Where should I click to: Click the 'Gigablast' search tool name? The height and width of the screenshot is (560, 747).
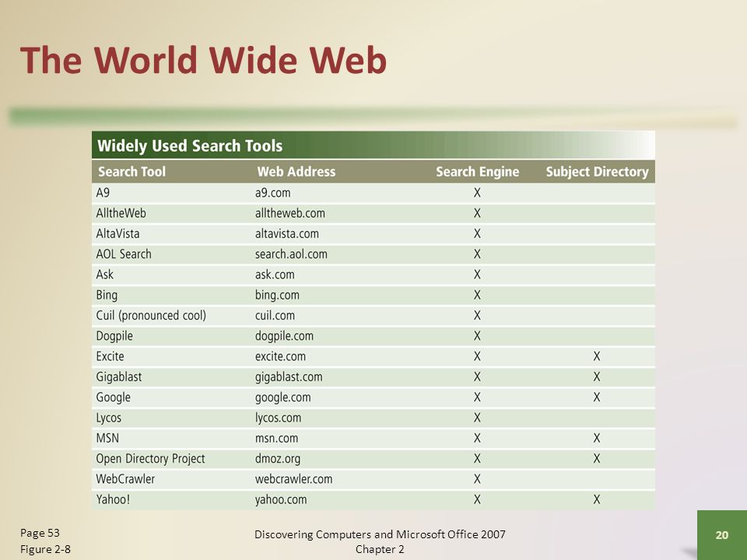tap(118, 377)
